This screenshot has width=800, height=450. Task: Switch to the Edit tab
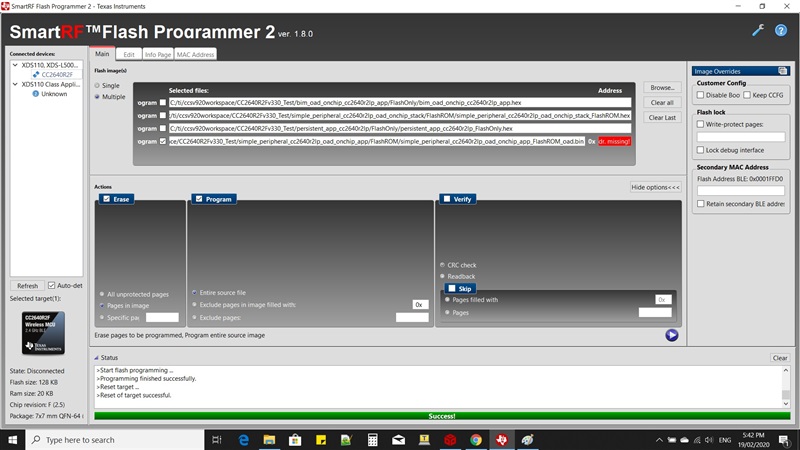click(x=129, y=54)
